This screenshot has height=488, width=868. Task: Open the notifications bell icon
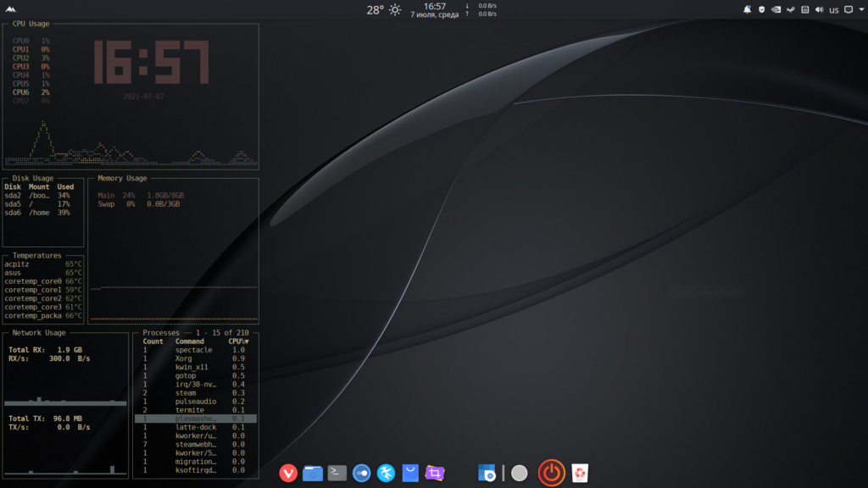pyautogui.click(x=747, y=9)
